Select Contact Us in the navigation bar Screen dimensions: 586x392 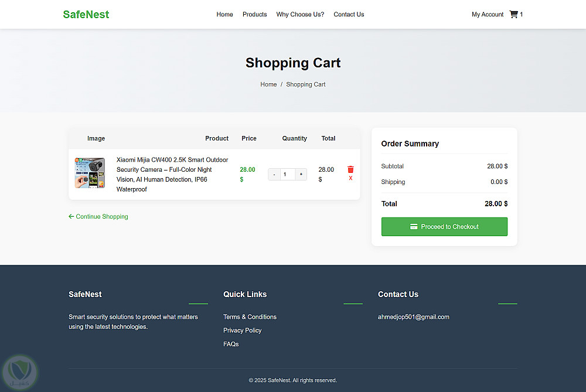[x=349, y=15]
